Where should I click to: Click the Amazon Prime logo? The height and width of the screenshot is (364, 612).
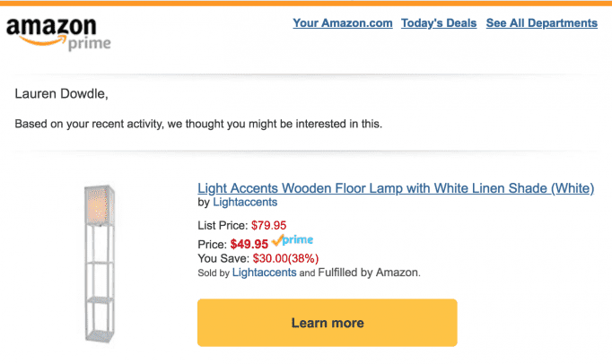click(58, 34)
